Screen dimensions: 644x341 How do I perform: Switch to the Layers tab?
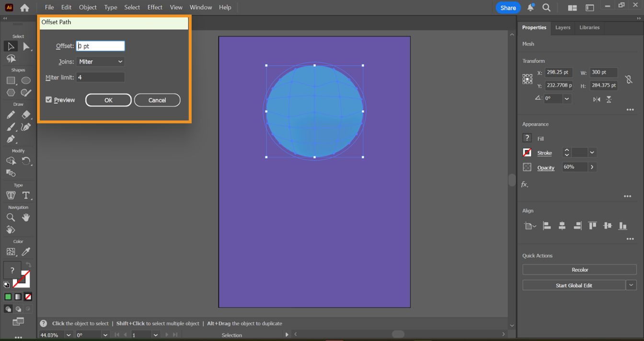[x=563, y=28]
